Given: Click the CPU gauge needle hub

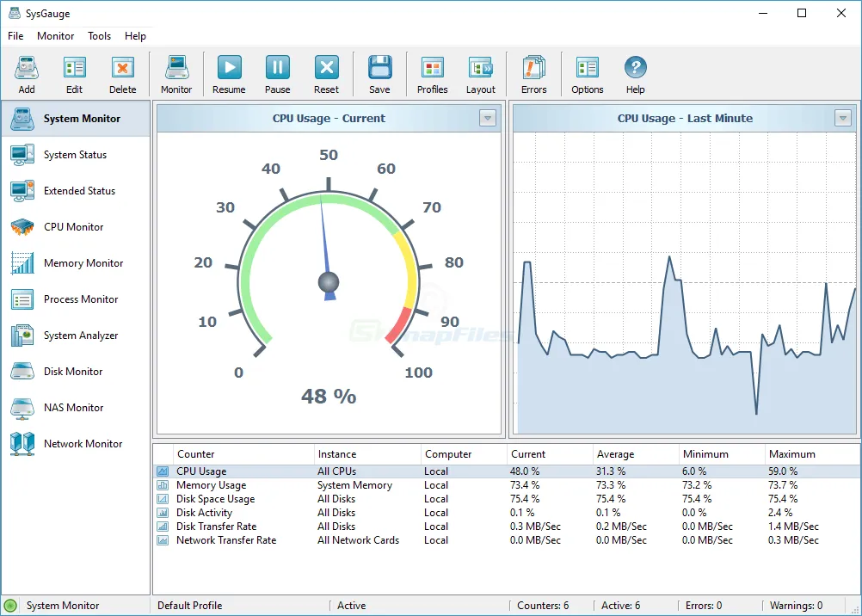Looking at the screenshot, I should pos(329,282).
